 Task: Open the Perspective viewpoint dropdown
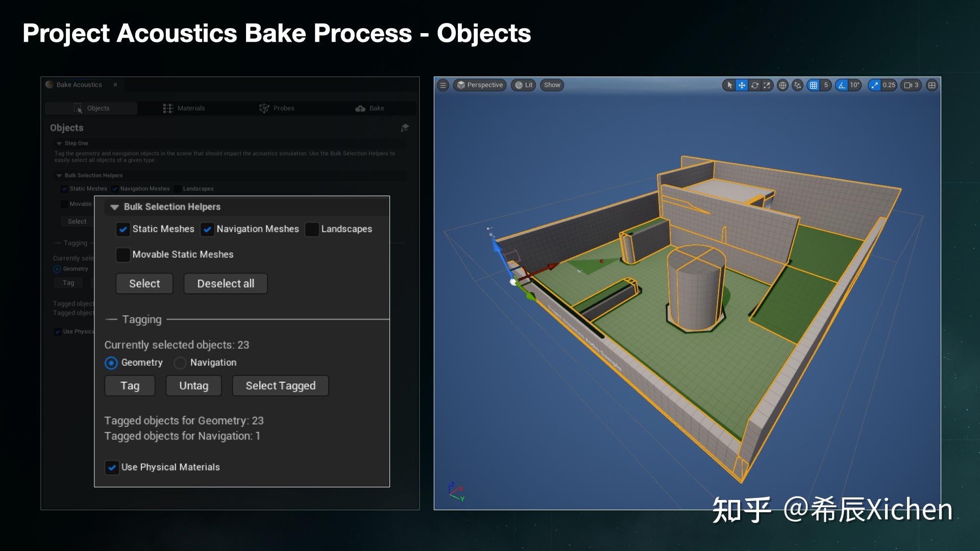pyautogui.click(x=479, y=85)
